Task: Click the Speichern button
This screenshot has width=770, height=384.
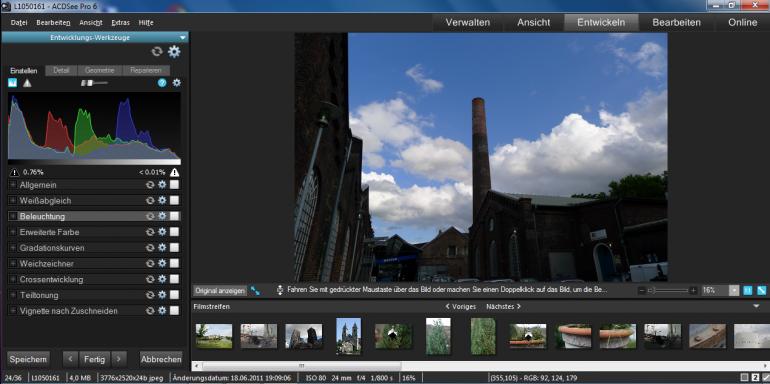Action: pyautogui.click(x=28, y=359)
